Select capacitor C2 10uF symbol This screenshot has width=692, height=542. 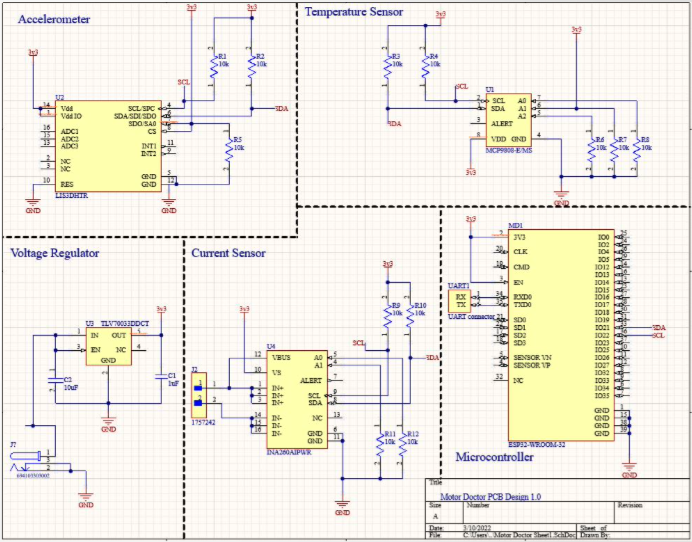tap(55, 380)
